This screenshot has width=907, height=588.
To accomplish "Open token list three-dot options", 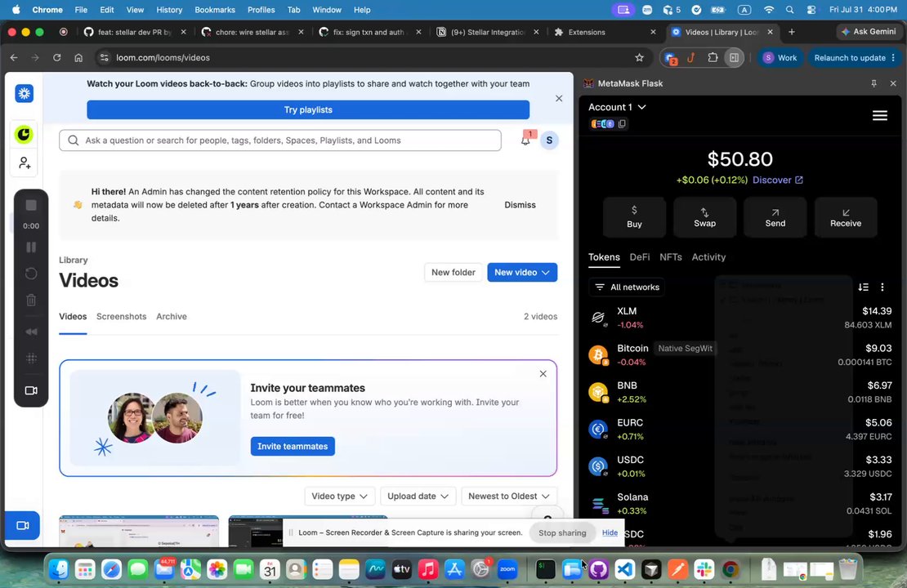I will pyautogui.click(x=882, y=287).
